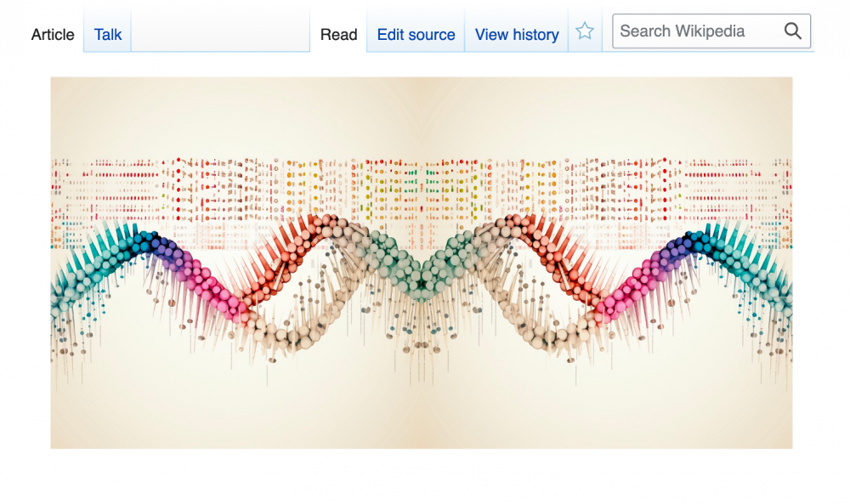Add this page to watchlist with star icon
The image size is (850, 504).
coord(585,31)
